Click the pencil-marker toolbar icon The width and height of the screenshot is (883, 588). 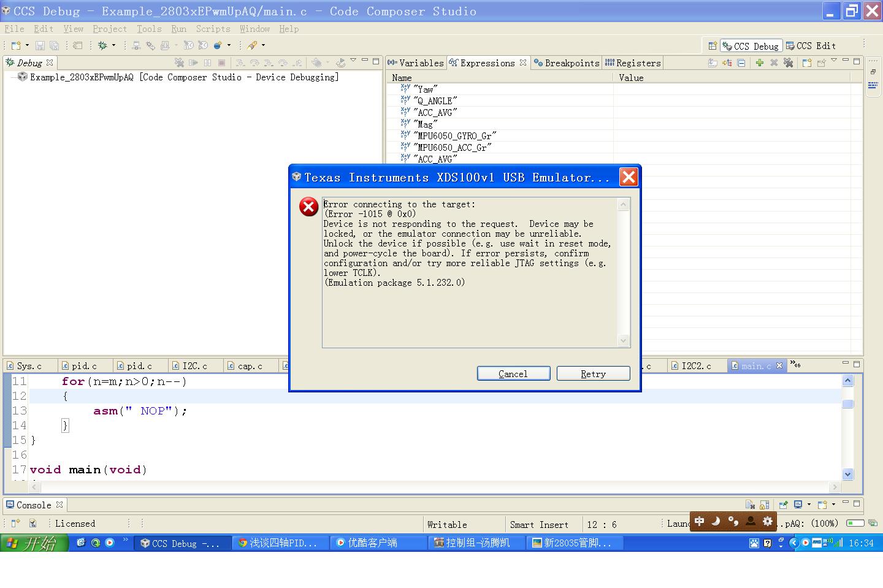tap(252, 45)
